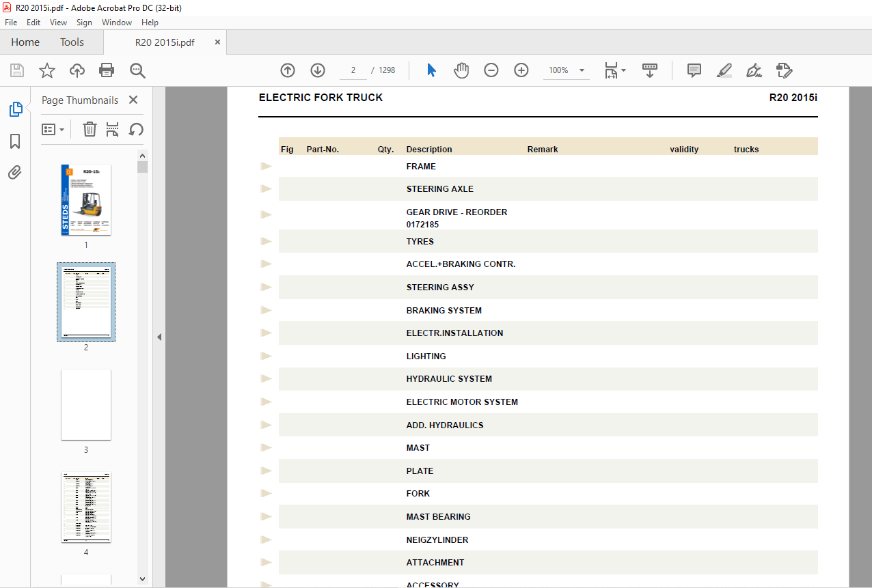872x588 pixels.
Task: Expand the BRAKING SYSTEM row arrow
Action: click(267, 310)
